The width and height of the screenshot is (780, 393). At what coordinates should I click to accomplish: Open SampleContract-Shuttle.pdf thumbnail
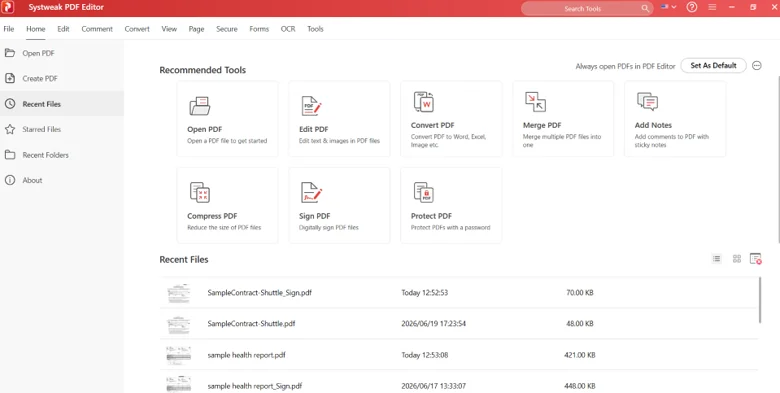178,324
